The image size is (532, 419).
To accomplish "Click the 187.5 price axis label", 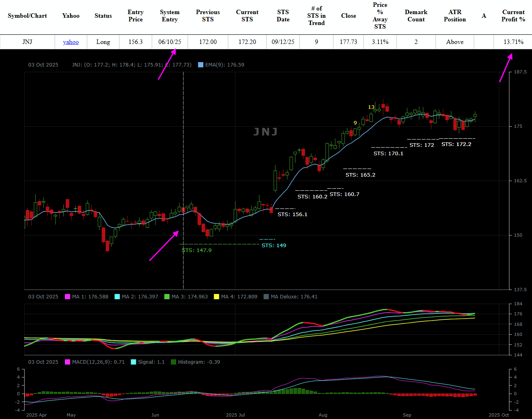I will [x=520, y=72].
